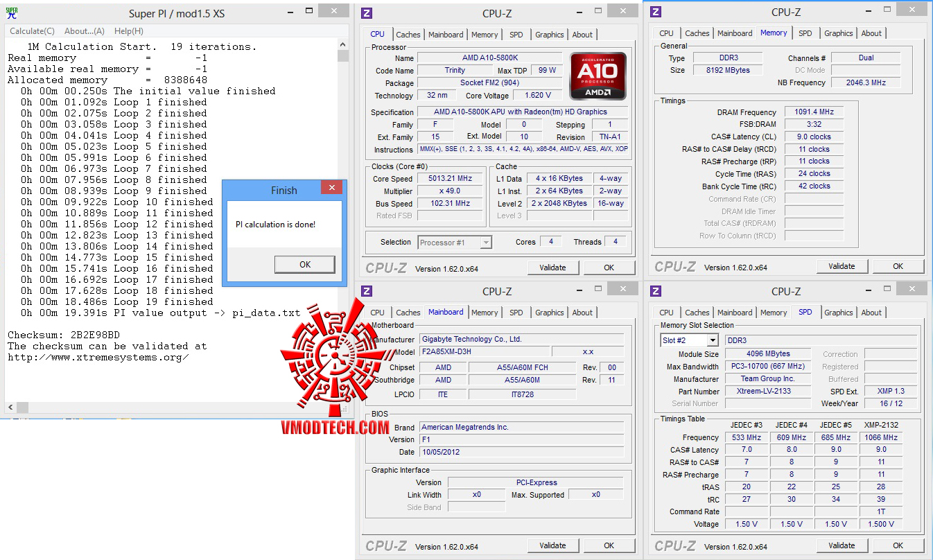The image size is (933, 560).
Task: Click the motherboard Model value 'F2A85XM-D3H'
Action: 485,351
